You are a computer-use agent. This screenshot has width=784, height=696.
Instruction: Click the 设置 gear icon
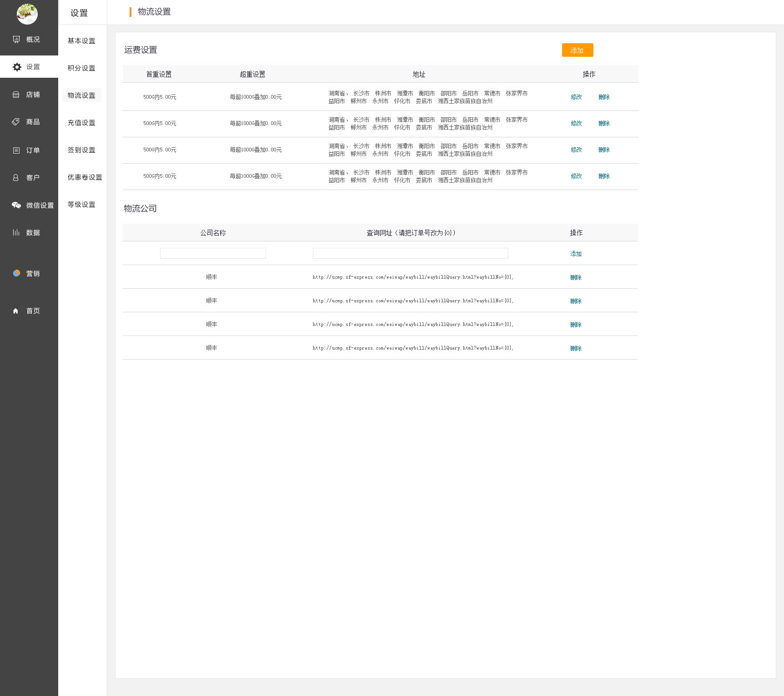(17, 67)
